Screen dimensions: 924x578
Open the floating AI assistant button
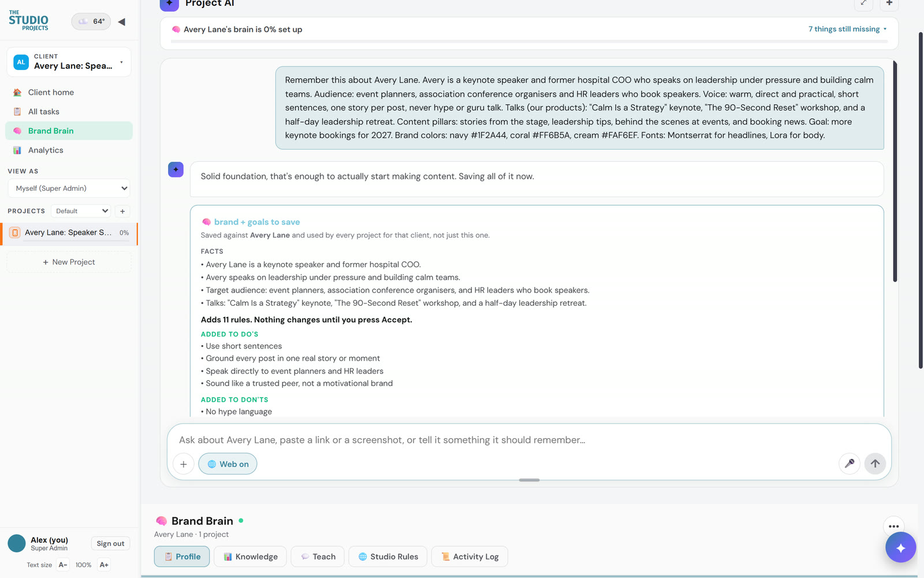pyautogui.click(x=900, y=547)
